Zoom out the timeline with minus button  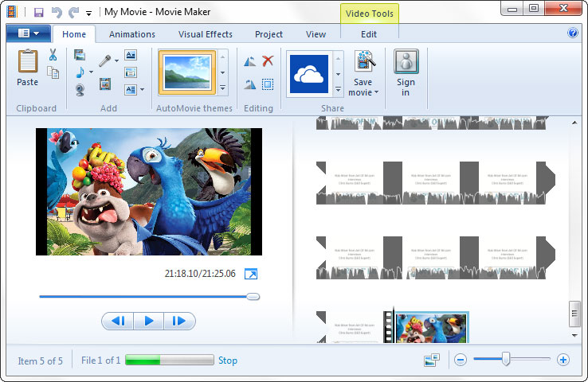(x=461, y=360)
